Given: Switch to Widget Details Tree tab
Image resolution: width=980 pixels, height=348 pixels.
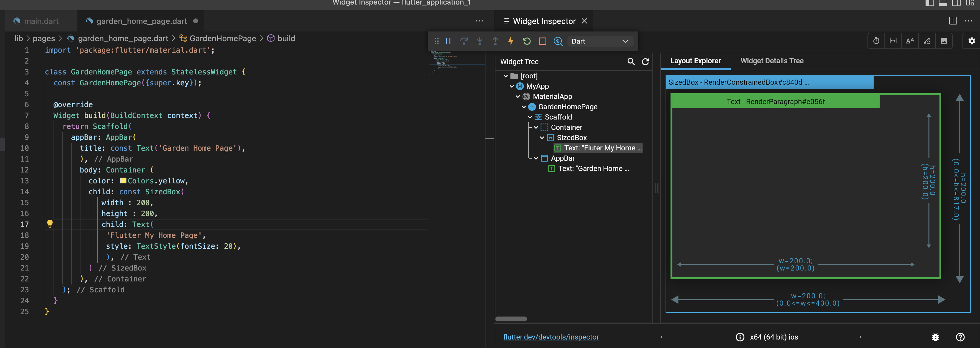Looking at the screenshot, I should pyautogui.click(x=772, y=61).
